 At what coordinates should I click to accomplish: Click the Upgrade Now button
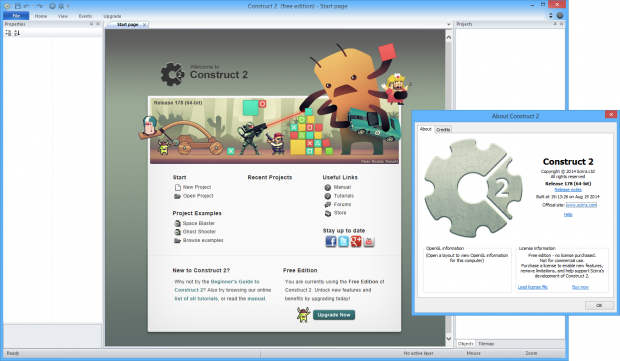point(334,315)
